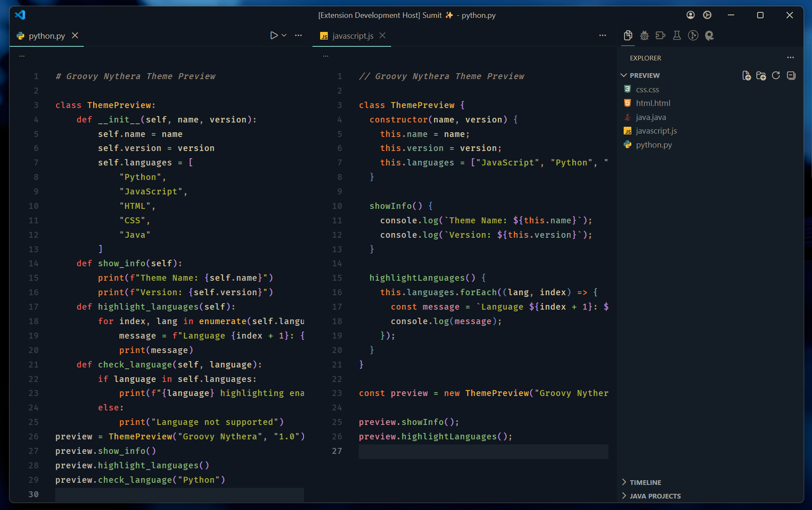Screen dimensions: 812x510
Task: Open the Accounts icon in title bar
Action: pos(690,15)
